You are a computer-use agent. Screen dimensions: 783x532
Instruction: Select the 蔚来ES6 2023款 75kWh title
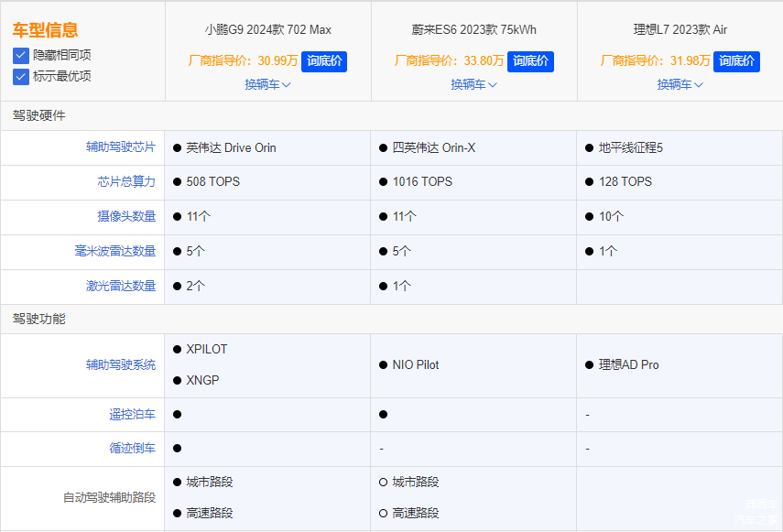[473, 30]
